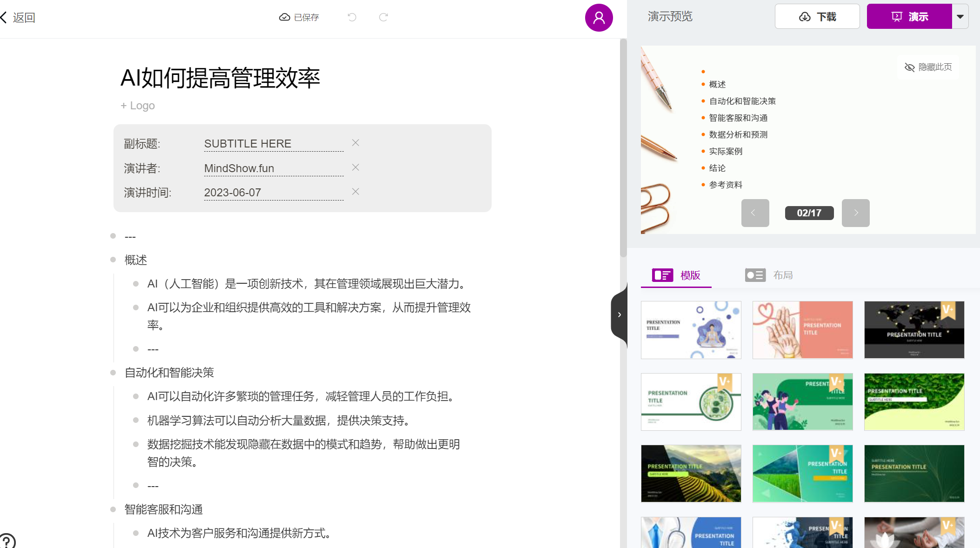This screenshot has width=980, height=548.
Task: Click the 返回 back button
Action: [x=19, y=17]
